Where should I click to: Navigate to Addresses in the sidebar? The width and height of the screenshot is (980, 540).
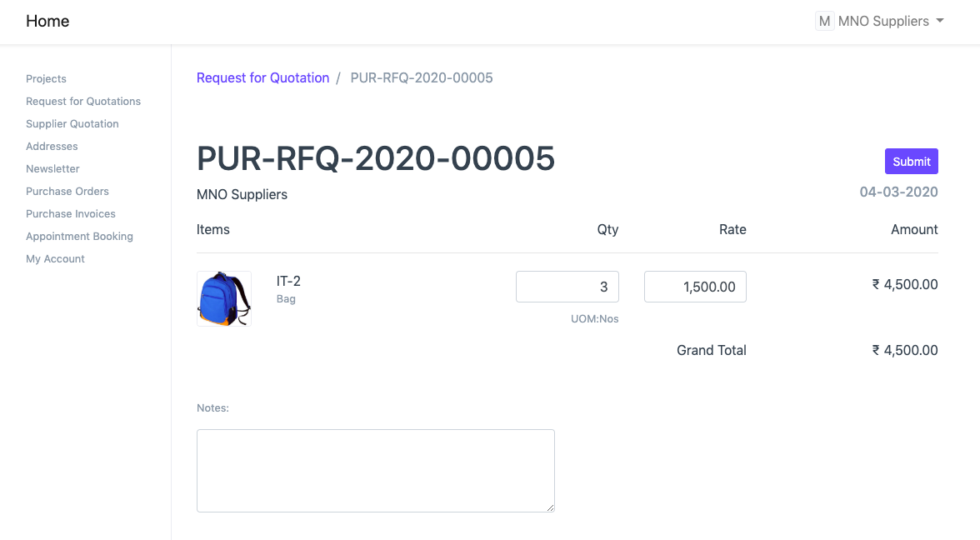click(52, 146)
